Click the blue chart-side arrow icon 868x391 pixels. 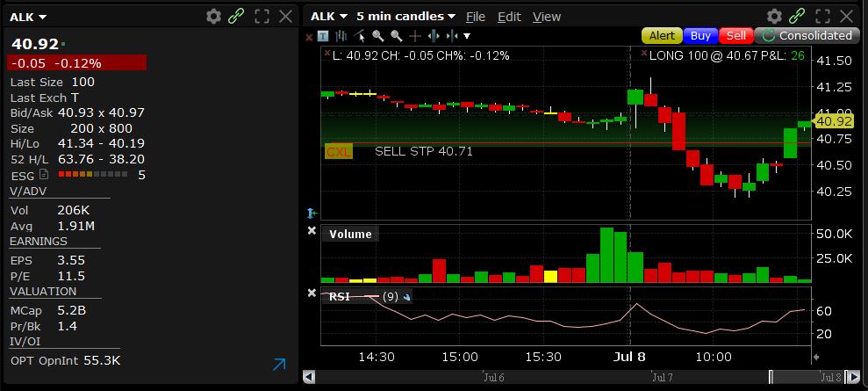click(x=312, y=213)
